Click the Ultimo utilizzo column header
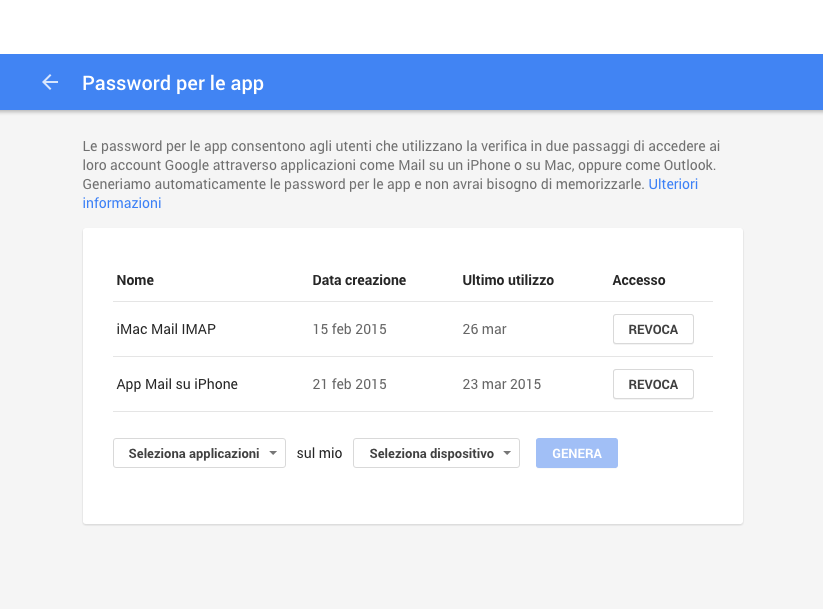 point(508,280)
